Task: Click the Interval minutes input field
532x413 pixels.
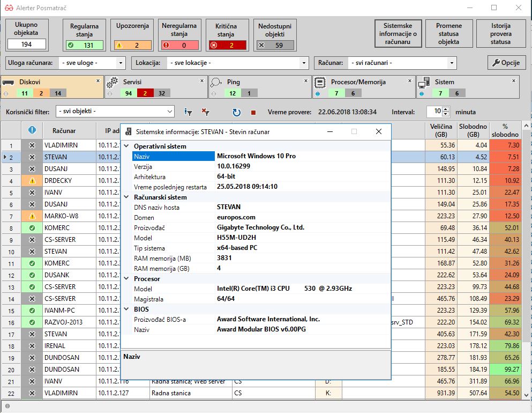Action: (x=434, y=112)
